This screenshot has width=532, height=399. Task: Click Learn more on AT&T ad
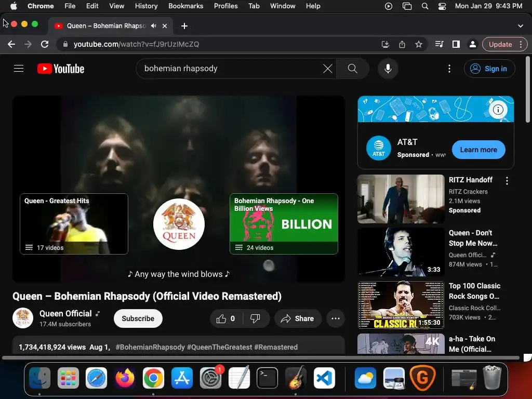pyautogui.click(x=478, y=150)
